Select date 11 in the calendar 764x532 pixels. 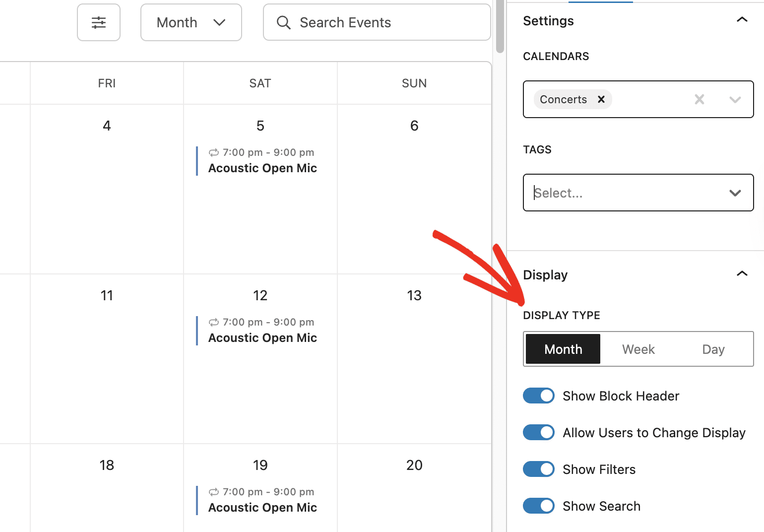107,295
